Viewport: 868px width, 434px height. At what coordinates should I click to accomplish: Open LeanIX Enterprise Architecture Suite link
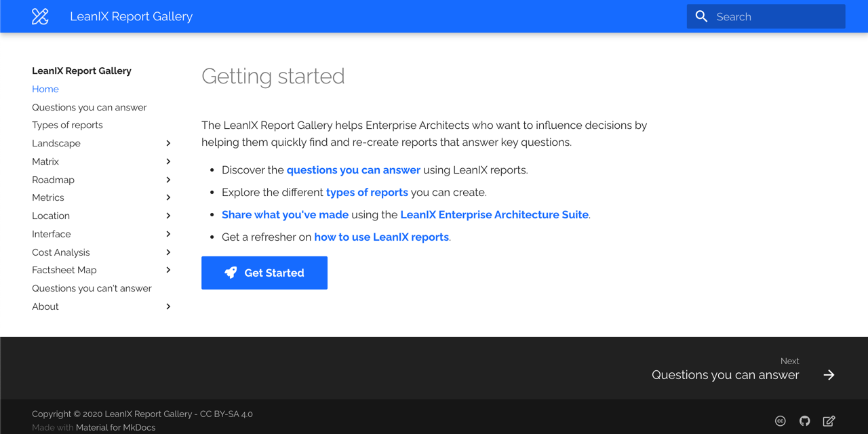[x=494, y=214]
